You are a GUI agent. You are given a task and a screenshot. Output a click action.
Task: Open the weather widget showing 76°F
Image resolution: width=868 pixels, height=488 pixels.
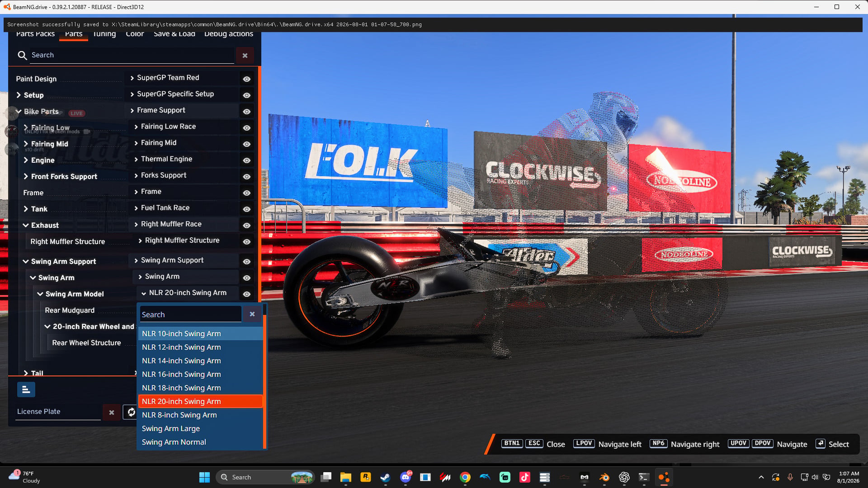pyautogui.click(x=25, y=477)
